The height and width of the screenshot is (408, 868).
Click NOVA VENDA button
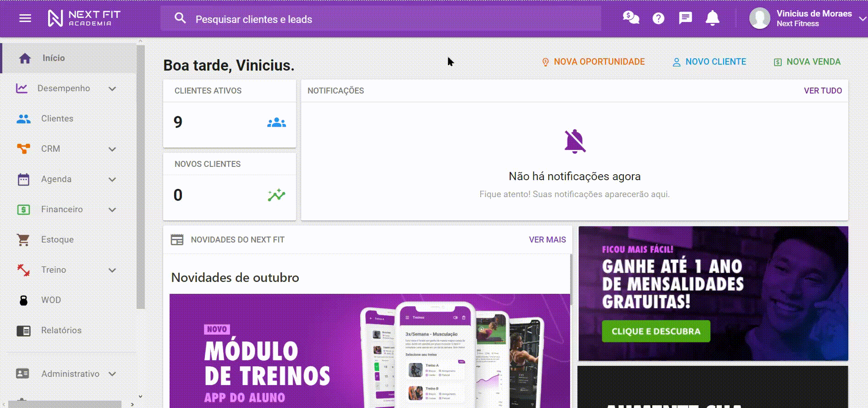point(807,62)
